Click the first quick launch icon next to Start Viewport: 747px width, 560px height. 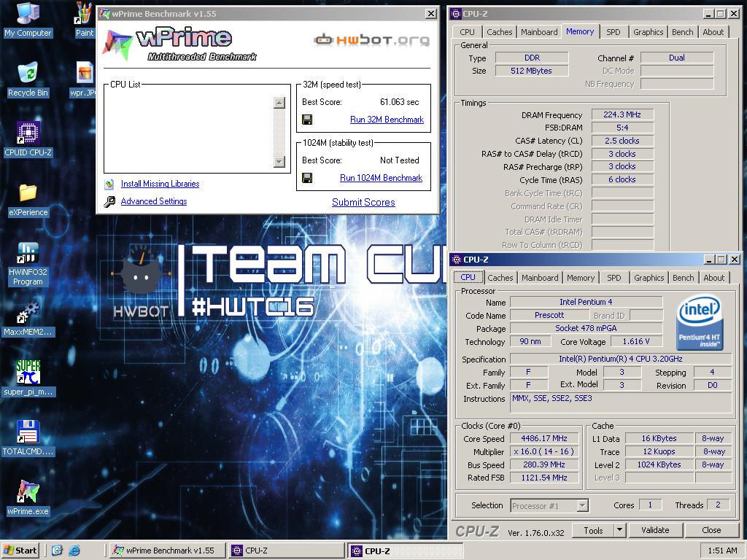click(x=57, y=551)
